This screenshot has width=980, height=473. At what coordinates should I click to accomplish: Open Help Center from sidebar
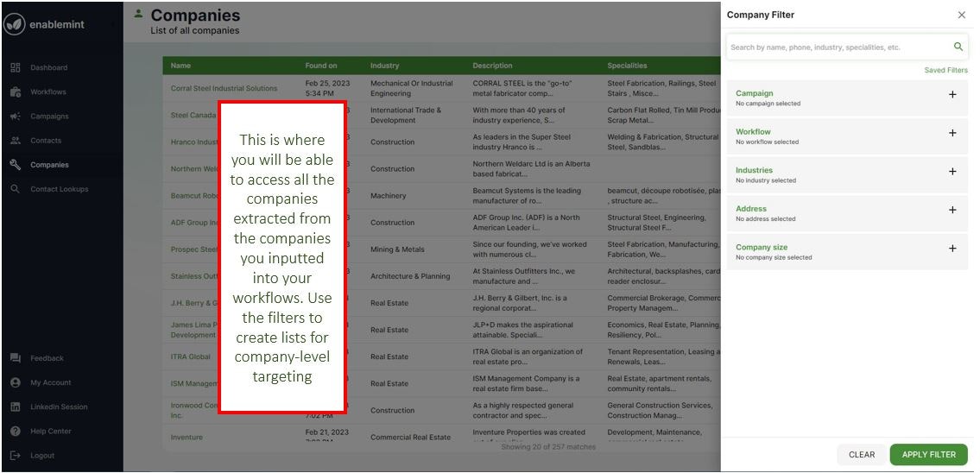(51, 431)
